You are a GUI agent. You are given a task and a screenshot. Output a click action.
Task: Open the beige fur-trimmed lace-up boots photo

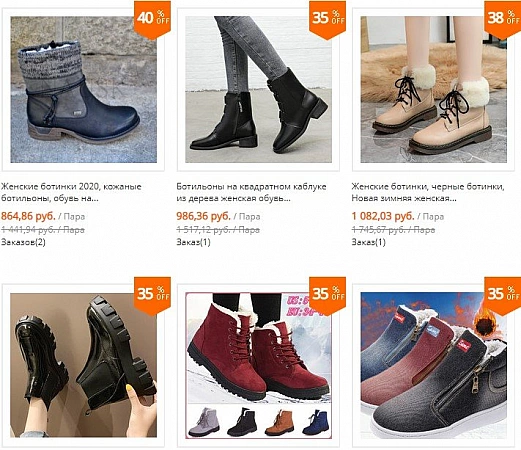pyautogui.click(x=434, y=89)
